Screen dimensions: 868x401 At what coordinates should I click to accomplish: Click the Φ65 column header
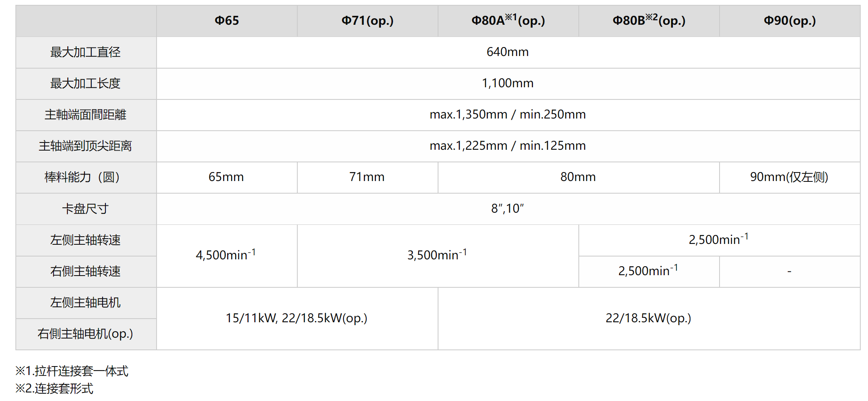point(227,21)
